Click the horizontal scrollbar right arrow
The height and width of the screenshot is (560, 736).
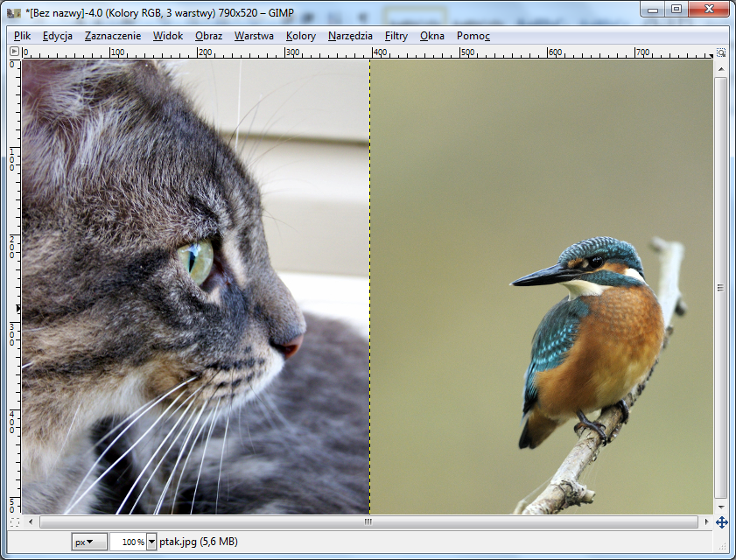click(x=706, y=521)
